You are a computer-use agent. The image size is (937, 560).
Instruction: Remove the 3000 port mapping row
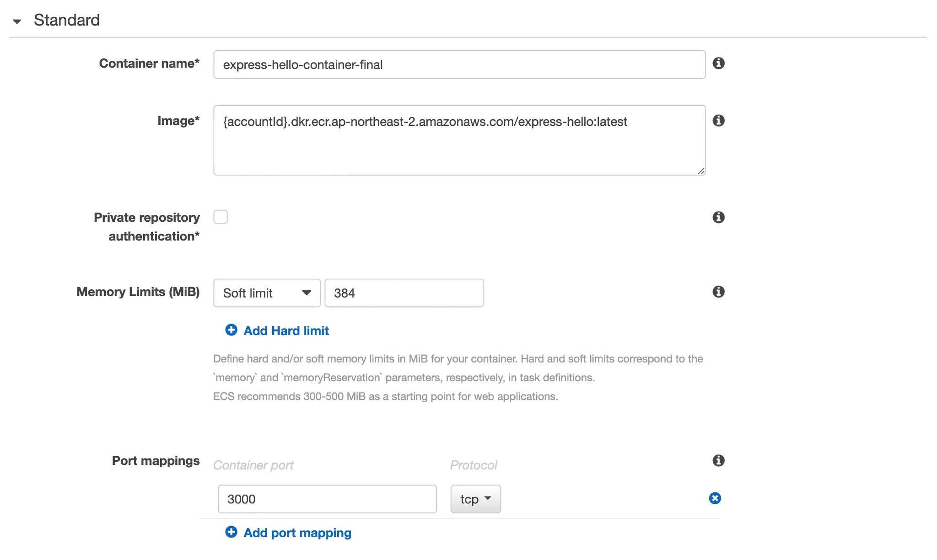click(x=715, y=498)
